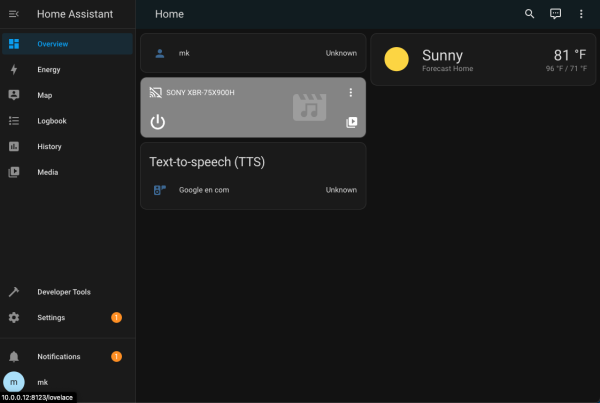Open search in the top bar
The image size is (600, 403).
(x=530, y=14)
